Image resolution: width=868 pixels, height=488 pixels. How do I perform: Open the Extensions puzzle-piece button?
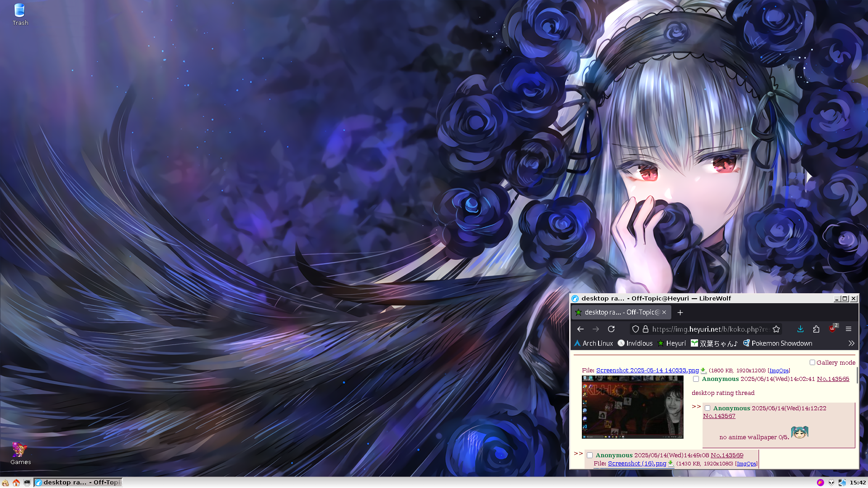pos(816,329)
